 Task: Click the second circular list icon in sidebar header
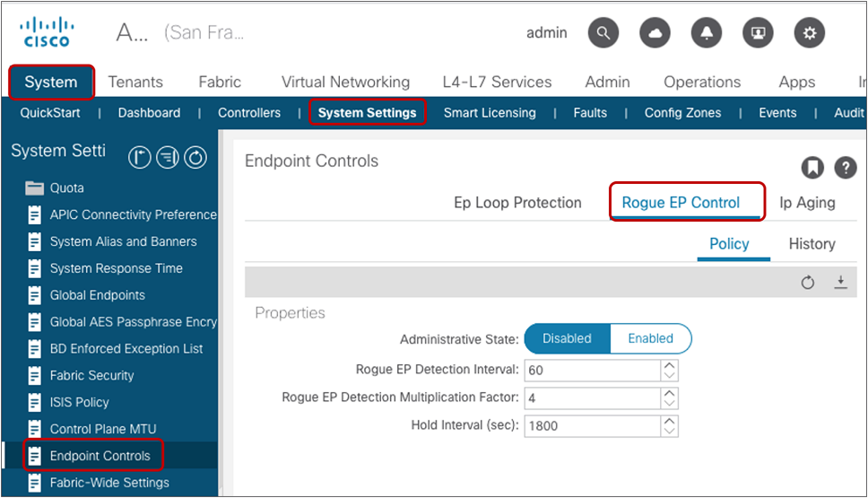[x=167, y=157]
